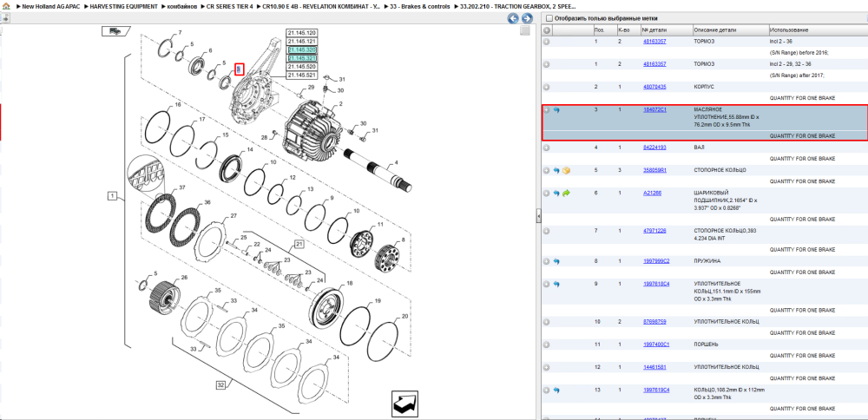Go to the next diagram (right arrow)
The width and height of the screenshot is (868, 420).
[x=527, y=19]
